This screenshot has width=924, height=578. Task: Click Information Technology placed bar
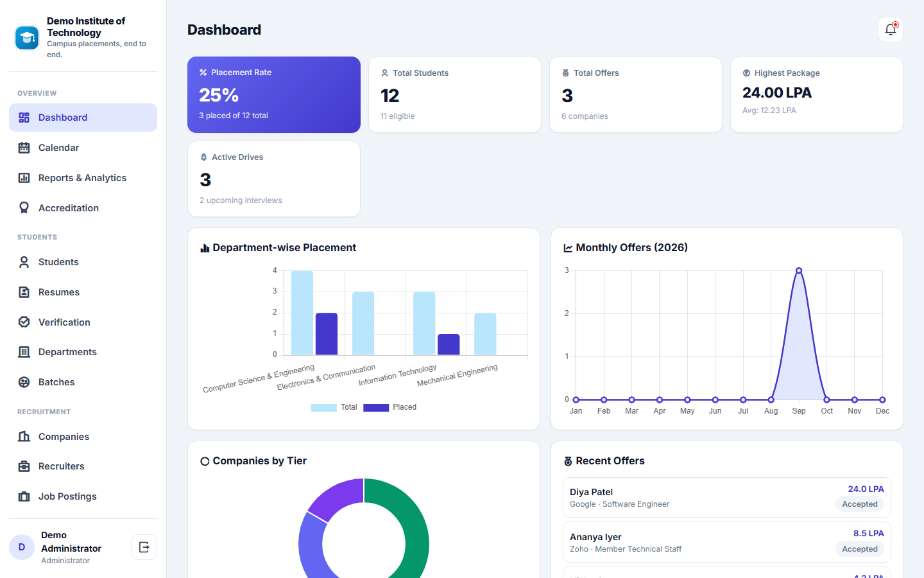point(449,344)
